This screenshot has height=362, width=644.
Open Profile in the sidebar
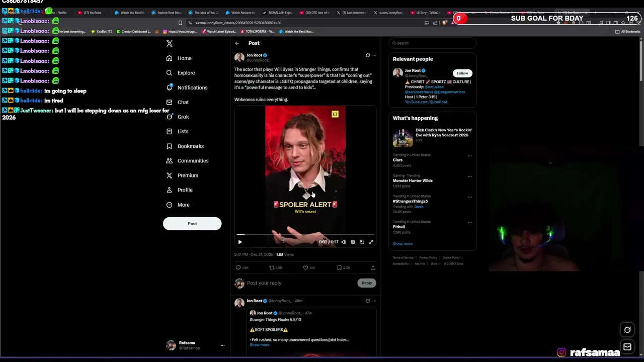tap(180, 190)
